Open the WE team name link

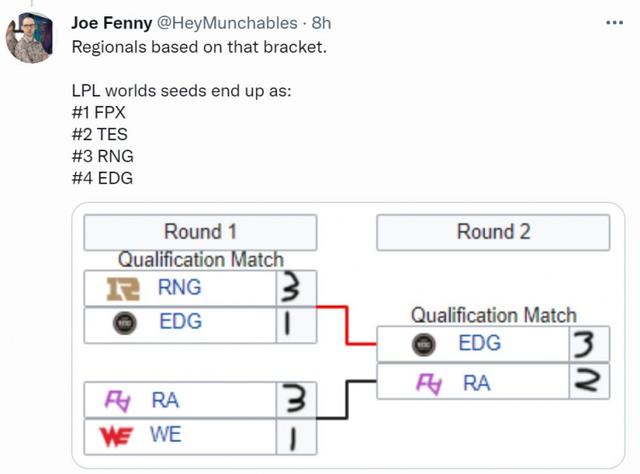(165, 434)
